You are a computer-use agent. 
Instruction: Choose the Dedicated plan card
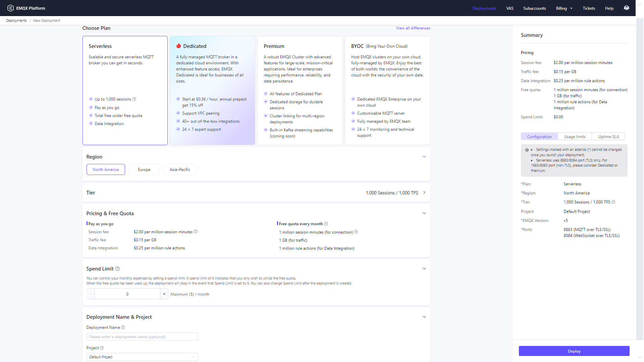coord(212,90)
